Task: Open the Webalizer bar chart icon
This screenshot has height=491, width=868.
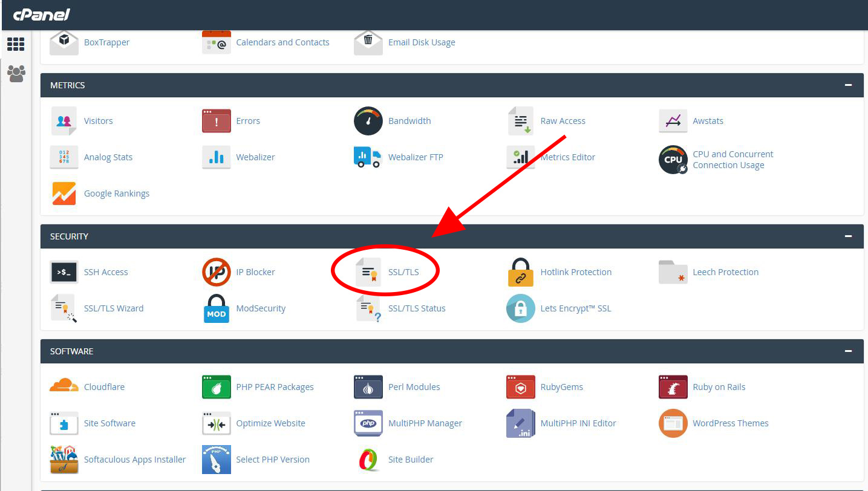Action: (217, 157)
